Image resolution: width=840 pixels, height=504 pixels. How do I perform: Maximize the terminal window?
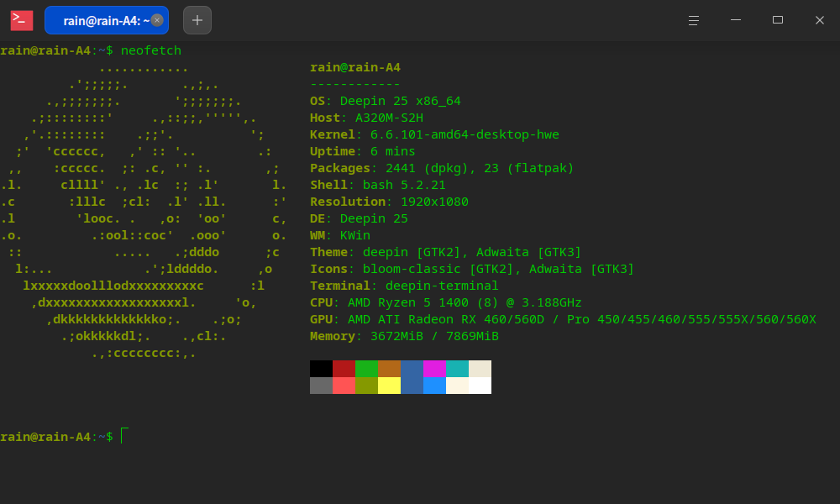(x=777, y=20)
